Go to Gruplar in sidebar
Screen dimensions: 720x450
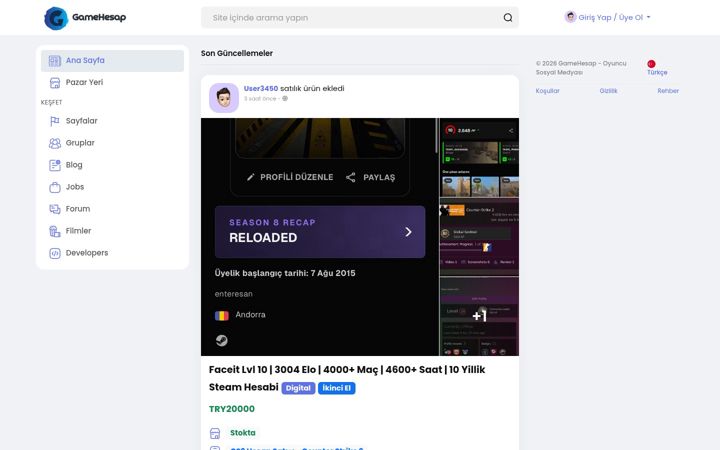112,143
